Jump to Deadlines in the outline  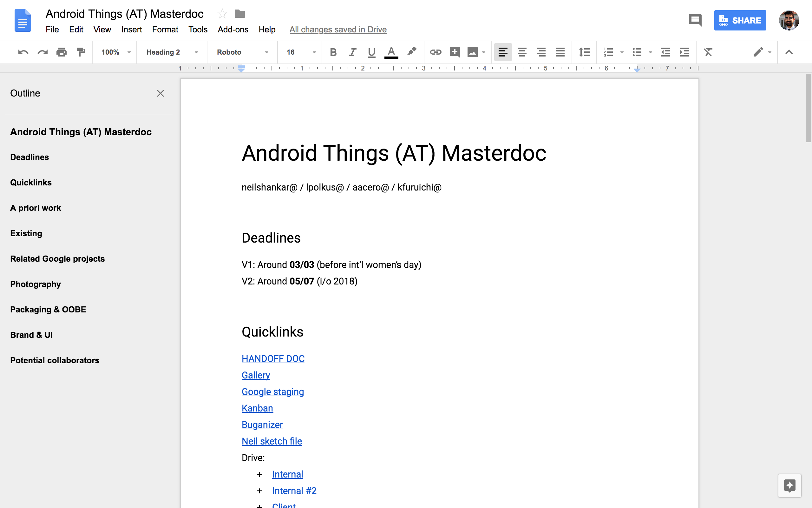[29, 157]
